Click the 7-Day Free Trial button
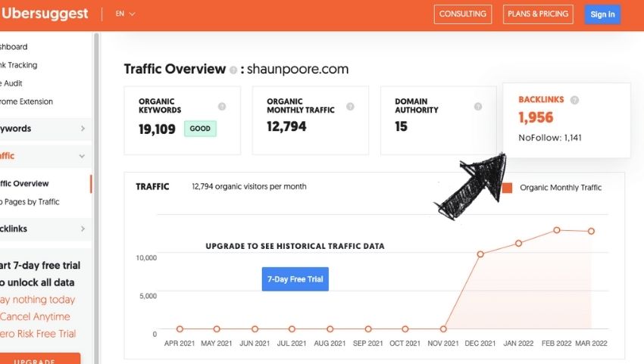 point(295,279)
